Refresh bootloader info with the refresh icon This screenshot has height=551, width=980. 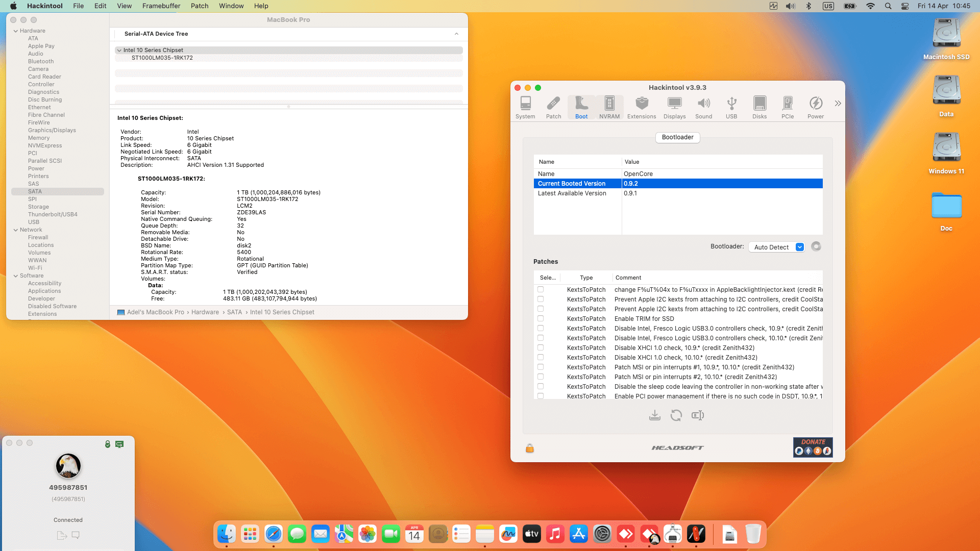coord(676,415)
